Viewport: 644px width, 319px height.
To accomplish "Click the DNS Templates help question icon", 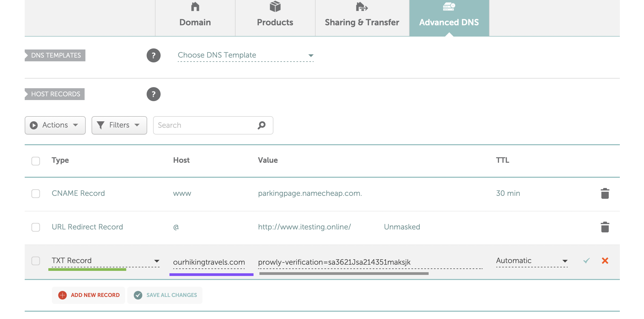I will (153, 55).
